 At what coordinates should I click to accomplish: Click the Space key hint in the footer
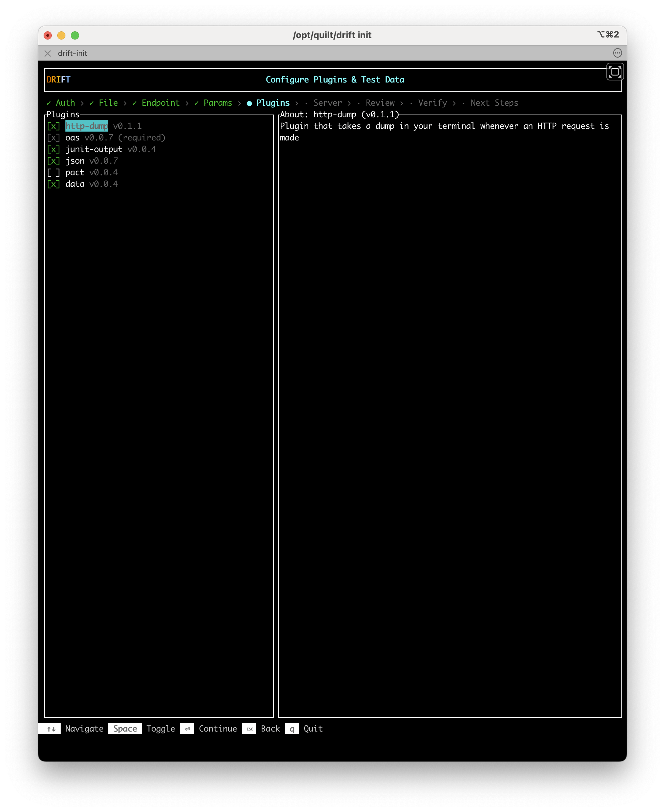124,728
